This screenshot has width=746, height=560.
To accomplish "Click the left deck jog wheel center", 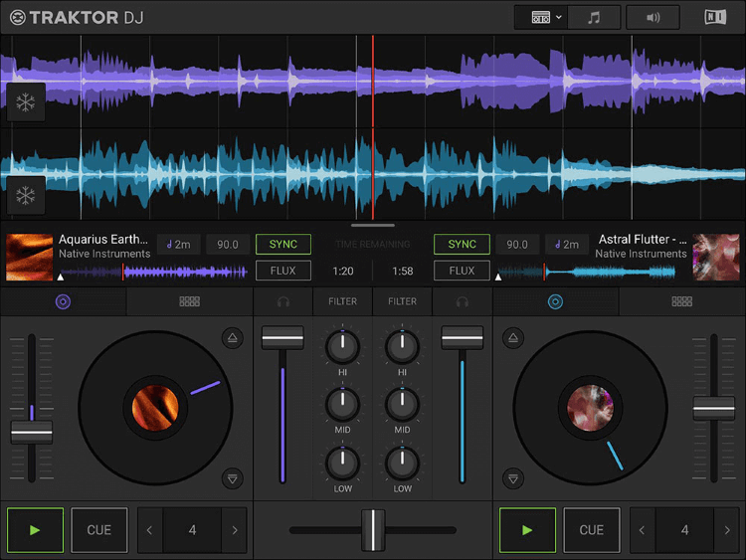I will (155, 408).
